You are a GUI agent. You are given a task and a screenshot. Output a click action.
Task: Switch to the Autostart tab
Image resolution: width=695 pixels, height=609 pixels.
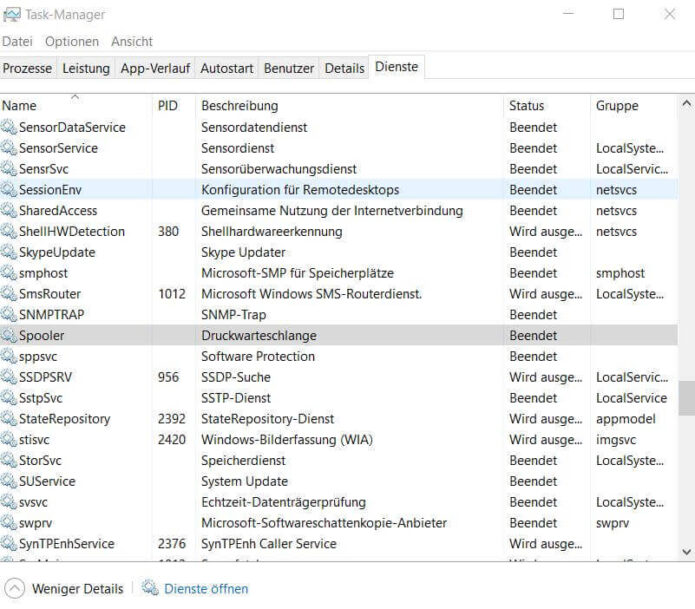227,69
